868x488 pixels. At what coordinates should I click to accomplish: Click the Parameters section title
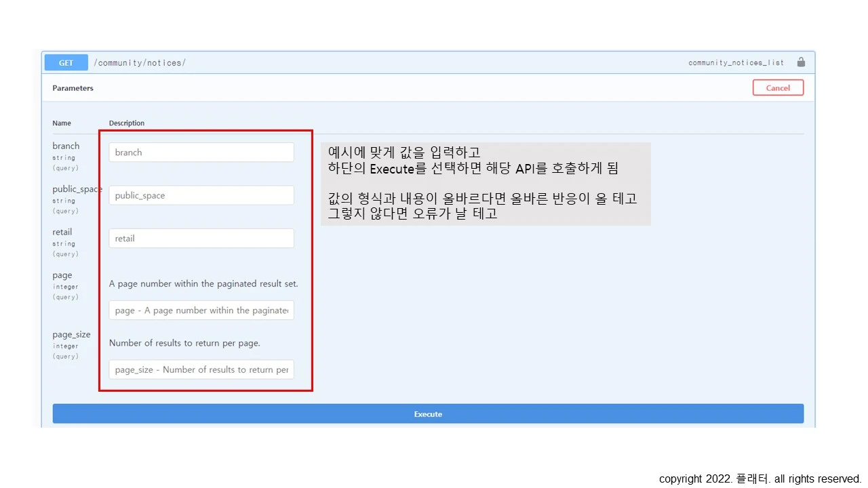[73, 87]
